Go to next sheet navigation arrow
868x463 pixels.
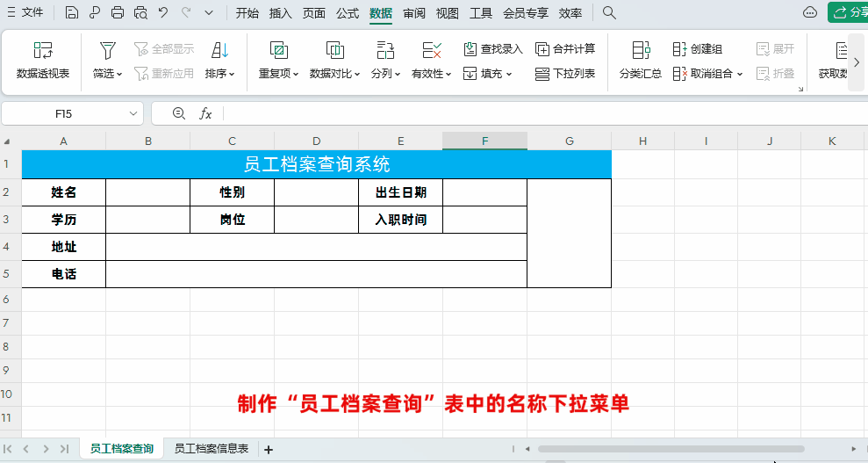pos(46,449)
